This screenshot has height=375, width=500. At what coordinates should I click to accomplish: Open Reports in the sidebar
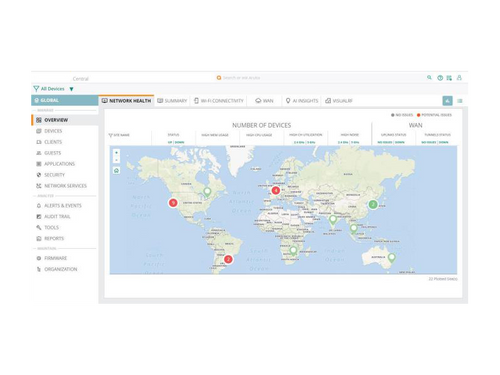point(50,238)
